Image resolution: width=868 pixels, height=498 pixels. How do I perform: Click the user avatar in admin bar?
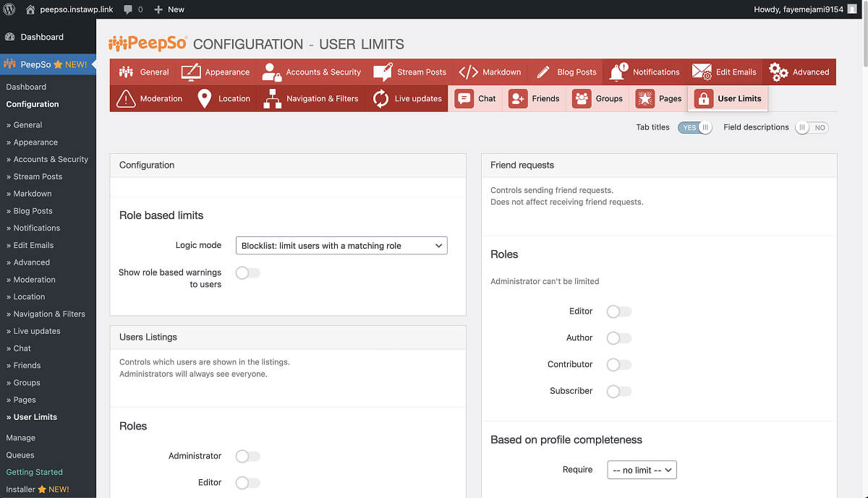852,9
